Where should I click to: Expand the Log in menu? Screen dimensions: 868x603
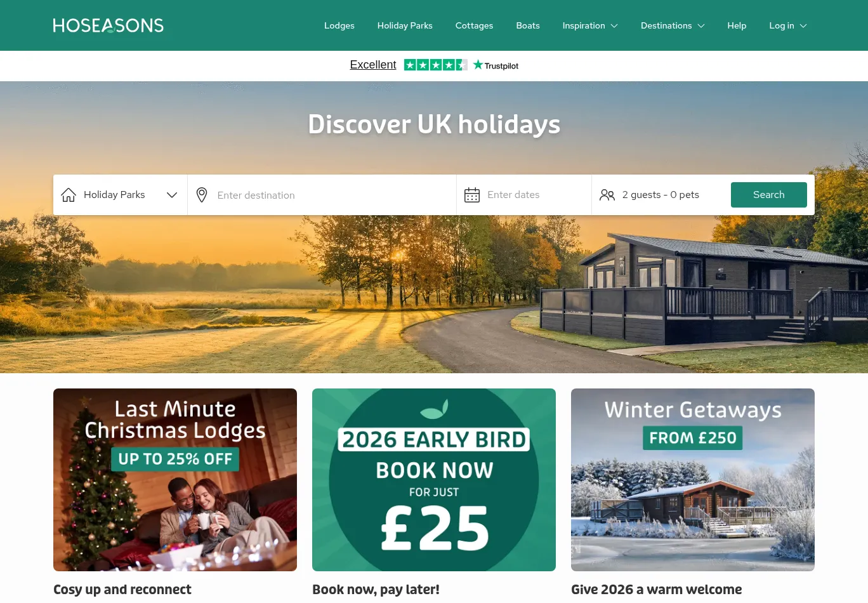[x=788, y=25]
